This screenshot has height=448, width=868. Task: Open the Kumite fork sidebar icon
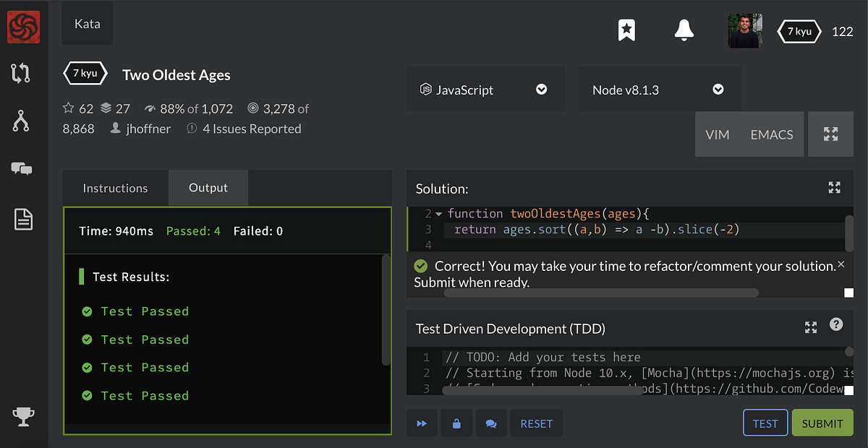21,121
